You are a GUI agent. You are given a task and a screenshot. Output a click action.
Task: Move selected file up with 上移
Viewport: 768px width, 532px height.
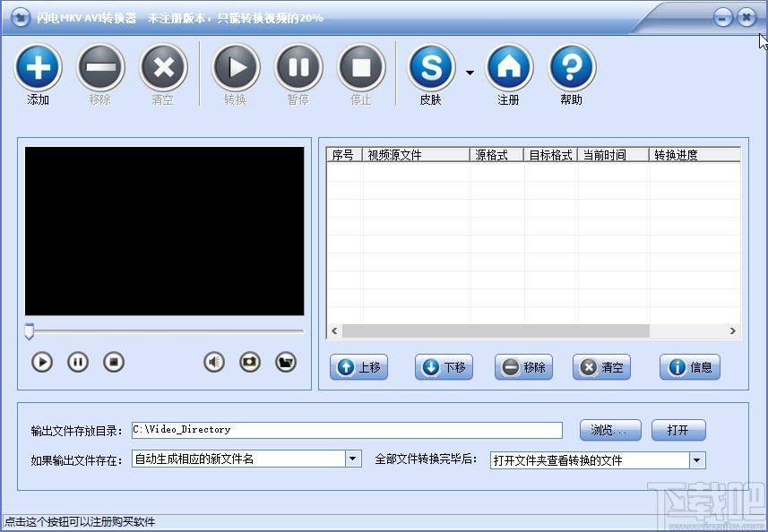click(x=358, y=367)
